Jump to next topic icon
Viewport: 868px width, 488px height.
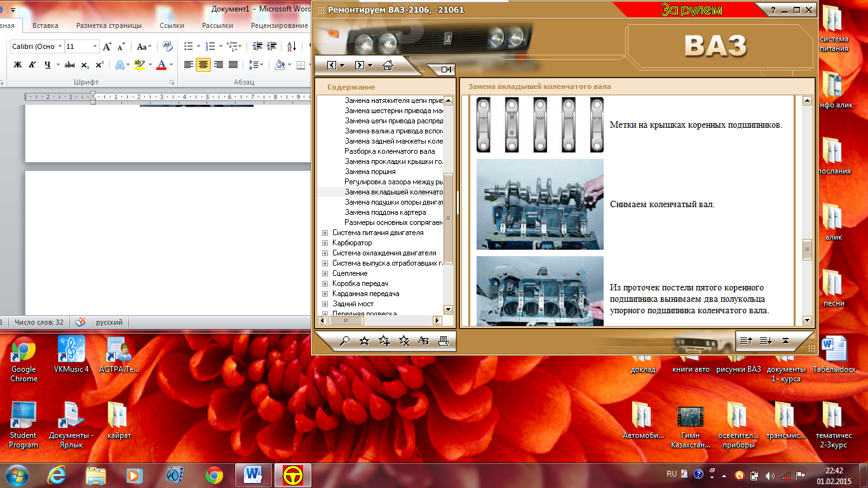[766, 341]
